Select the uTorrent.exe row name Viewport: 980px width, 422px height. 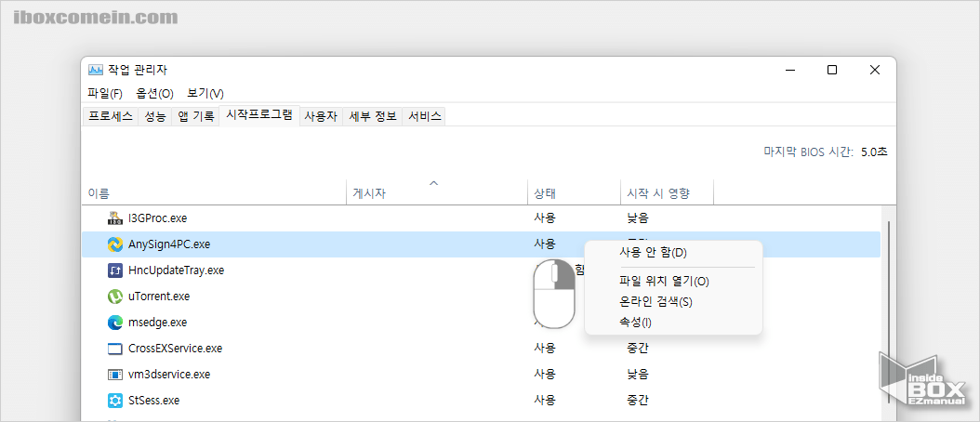[x=159, y=297]
